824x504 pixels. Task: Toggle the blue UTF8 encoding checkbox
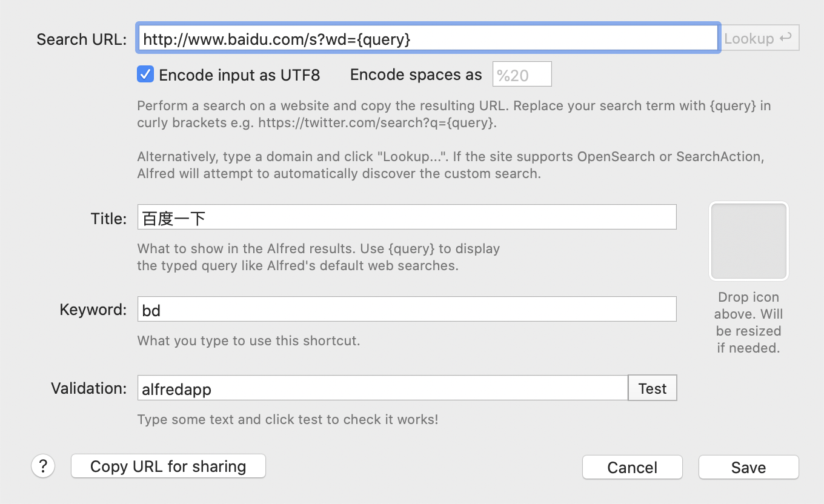(145, 74)
